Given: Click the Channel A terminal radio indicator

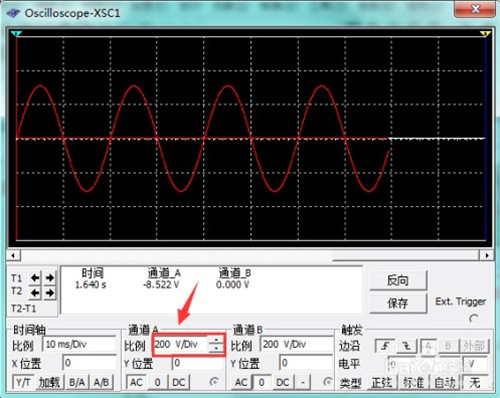Looking at the screenshot, I should (214, 381).
